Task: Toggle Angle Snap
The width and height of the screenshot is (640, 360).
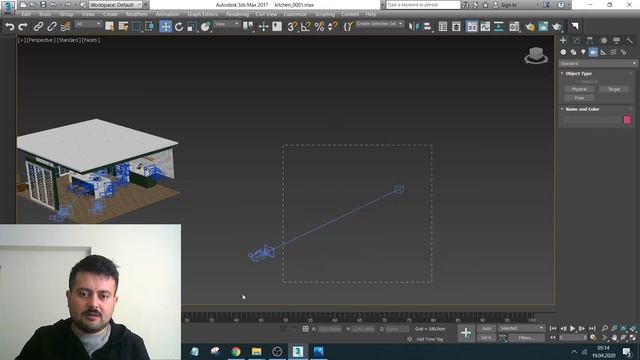Action: [305, 27]
